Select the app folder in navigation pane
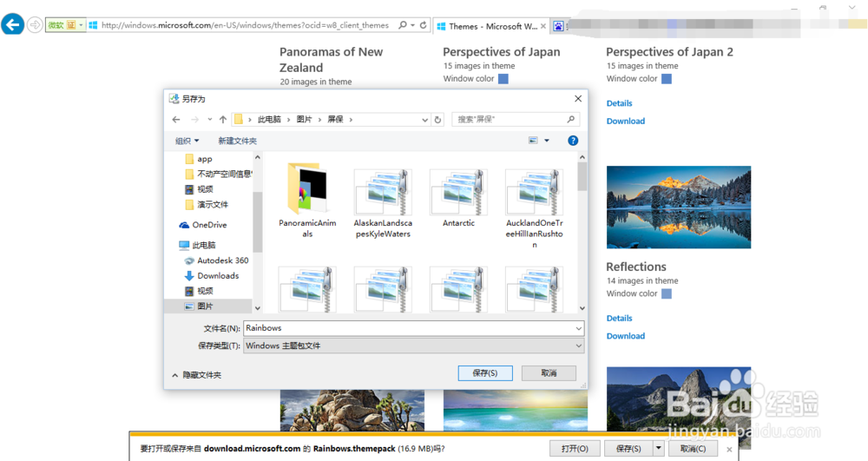This screenshot has width=868, height=461. pos(198,159)
